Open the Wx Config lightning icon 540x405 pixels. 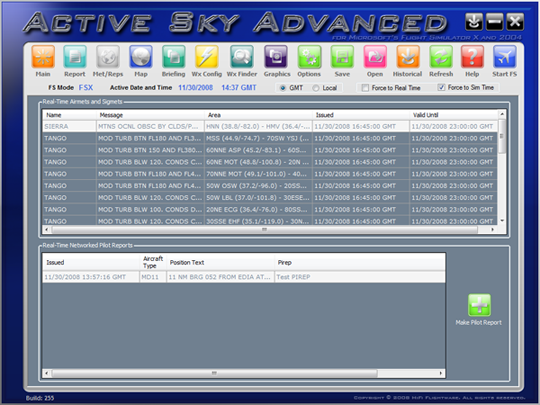click(x=207, y=56)
